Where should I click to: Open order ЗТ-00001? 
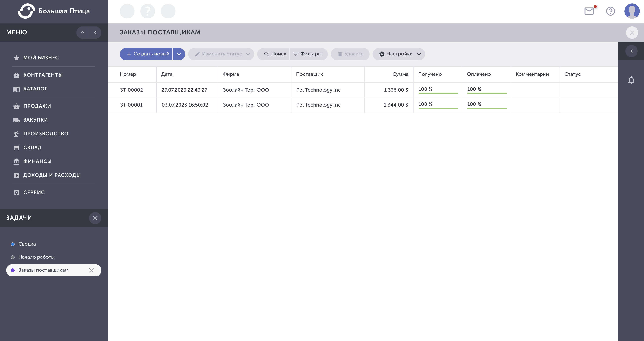pos(131,105)
